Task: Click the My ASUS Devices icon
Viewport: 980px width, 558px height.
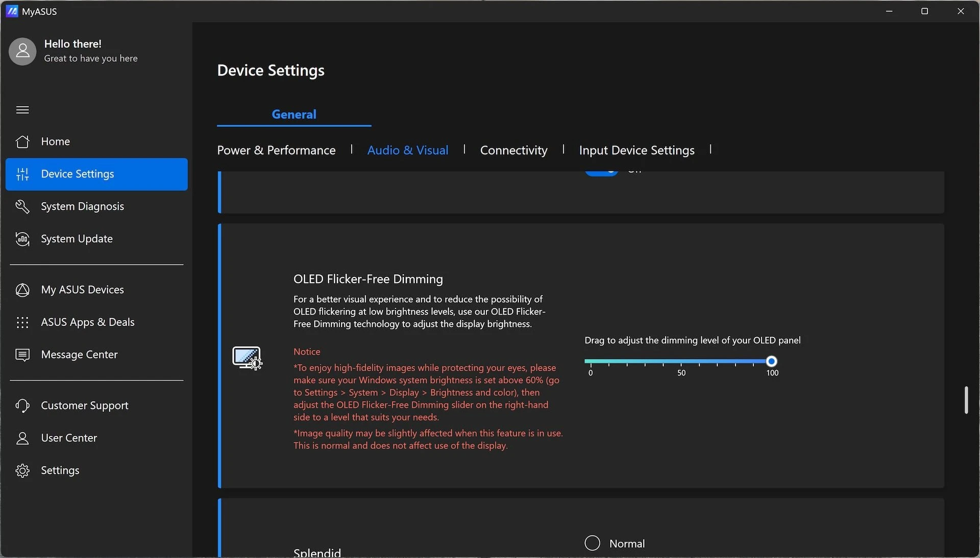Action: pyautogui.click(x=22, y=290)
